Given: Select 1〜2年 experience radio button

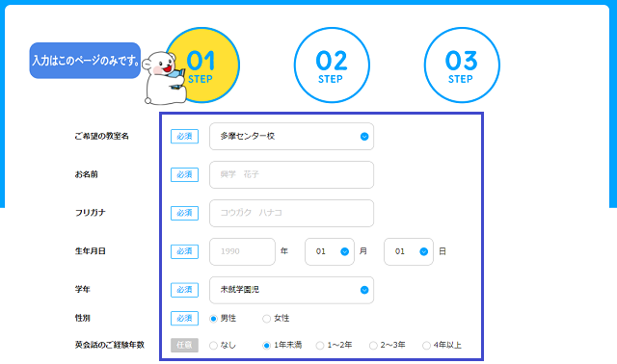Looking at the screenshot, I should tap(320, 346).
